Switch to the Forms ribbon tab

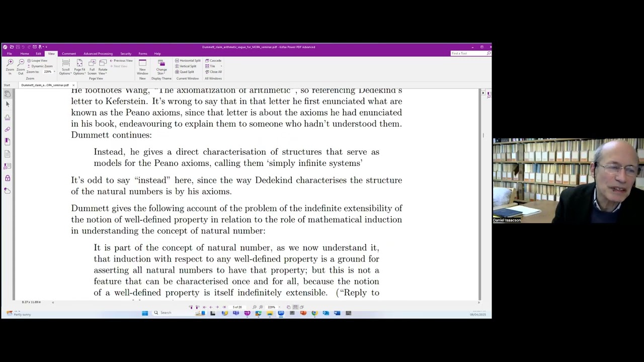pyautogui.click(x=143, y=54)
